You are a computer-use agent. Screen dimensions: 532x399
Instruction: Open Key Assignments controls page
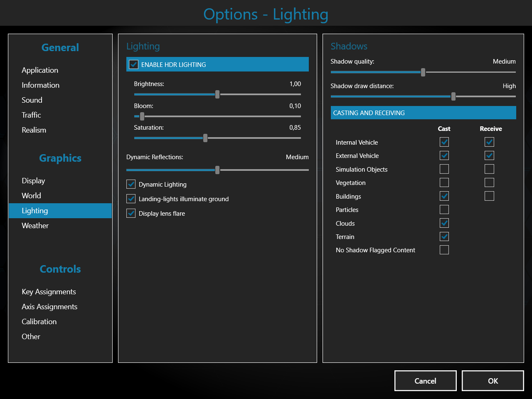49,292
